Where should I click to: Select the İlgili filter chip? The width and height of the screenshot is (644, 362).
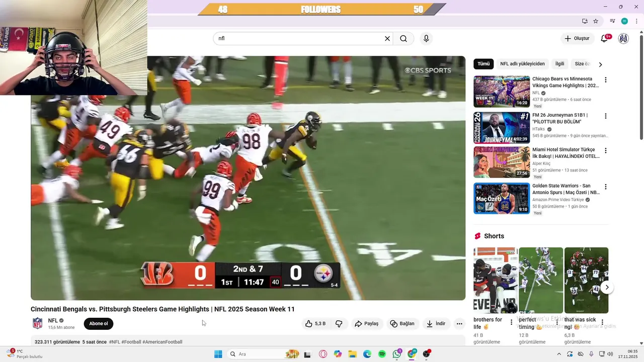coord(559,64)
